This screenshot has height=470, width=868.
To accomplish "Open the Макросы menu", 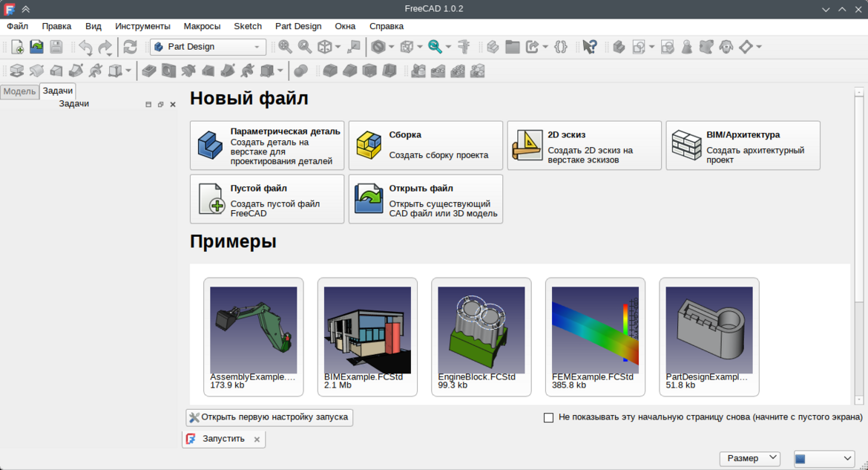I will [x=202, y=26].
